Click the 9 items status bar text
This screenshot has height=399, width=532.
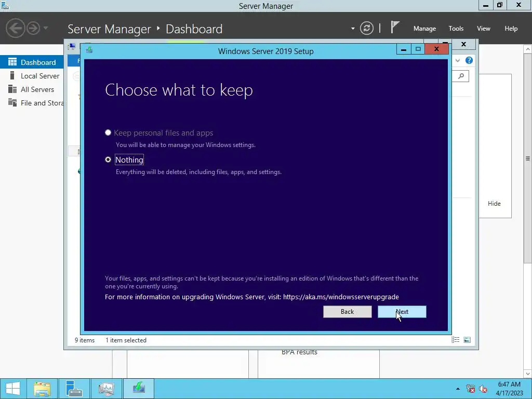coord(85,340)
